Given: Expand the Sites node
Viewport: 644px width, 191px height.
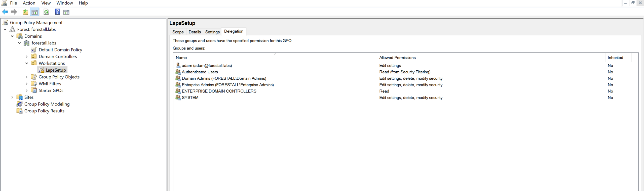Looking at the screenshot, I should point(12,97).
